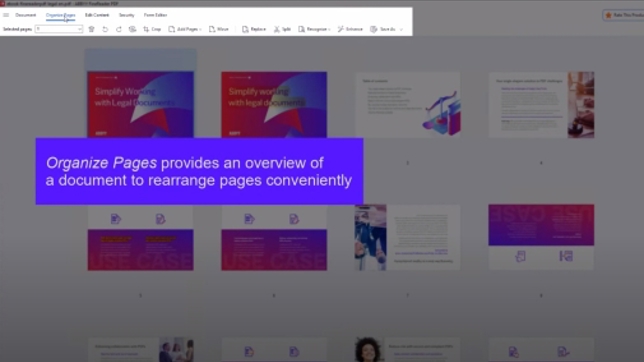
Task: Delete selected pages with trash icon
Action: [x=92, y=29]
